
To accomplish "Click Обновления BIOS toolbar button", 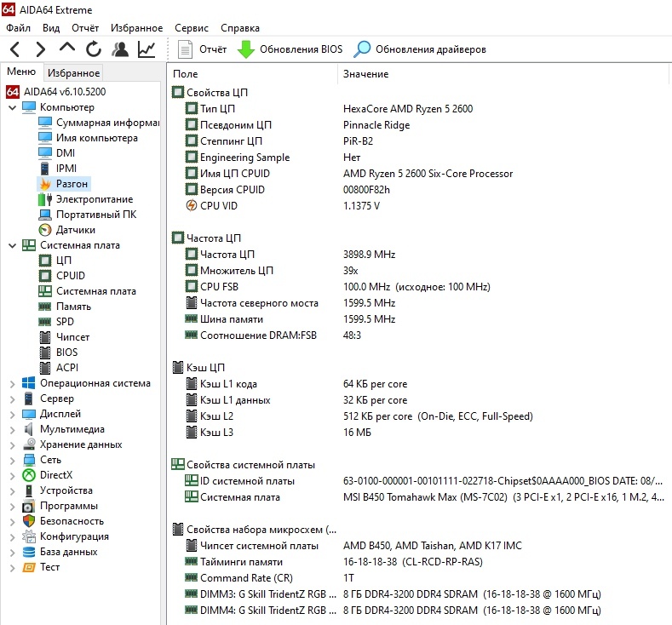I will click(290, 49).
